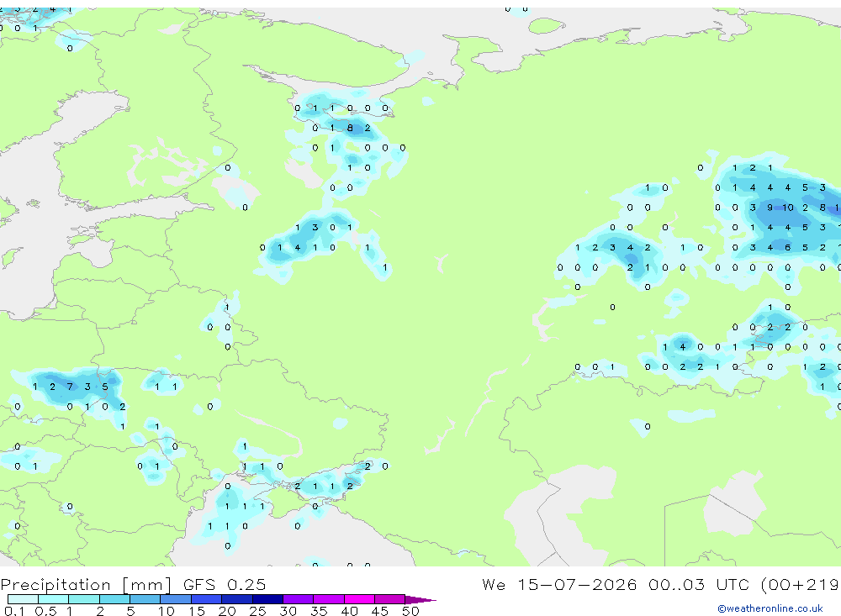The height and width of the screenshot is (616, 841).
Task: Click the "0.1" legend scale label
Action: pyautogui.click(x=14, y=611)
